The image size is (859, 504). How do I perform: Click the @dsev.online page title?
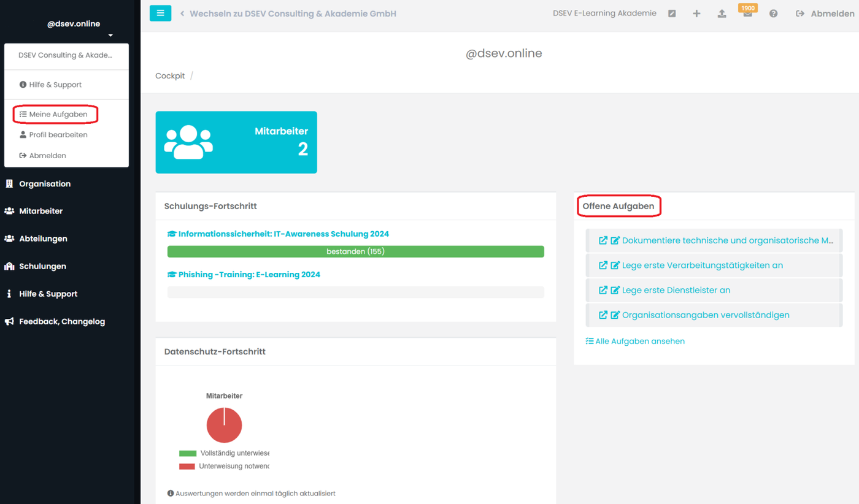tap(504, 53)
